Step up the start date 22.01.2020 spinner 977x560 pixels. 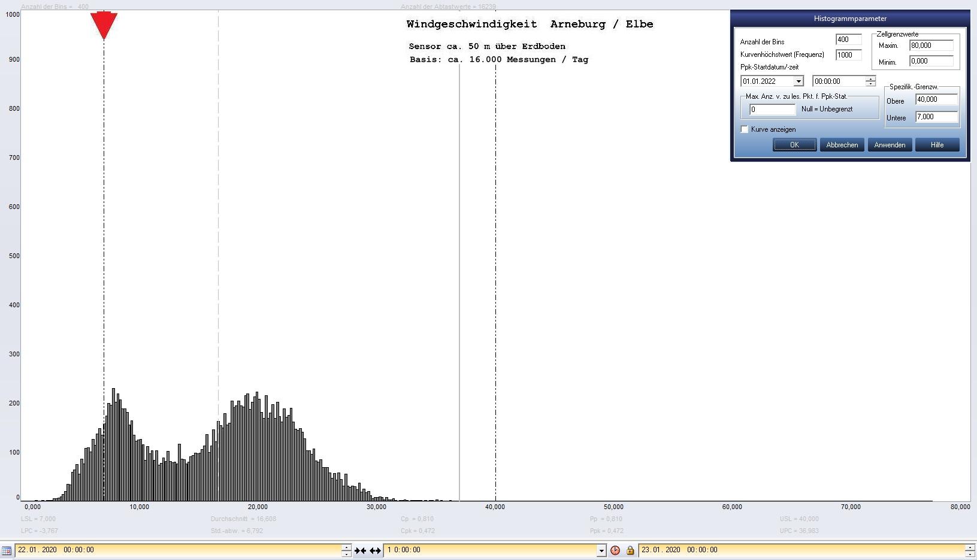346,547
